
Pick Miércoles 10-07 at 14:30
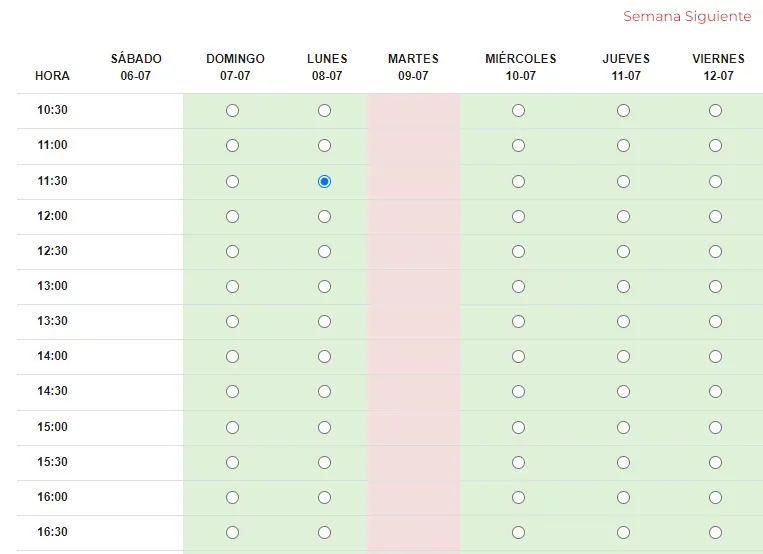[518, 391]
